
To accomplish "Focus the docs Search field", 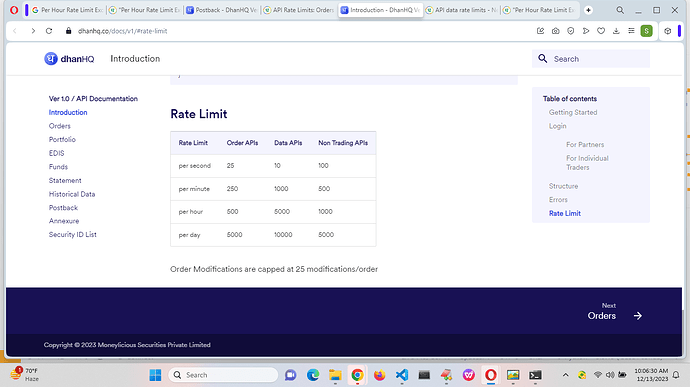I will tap(591, 59).
